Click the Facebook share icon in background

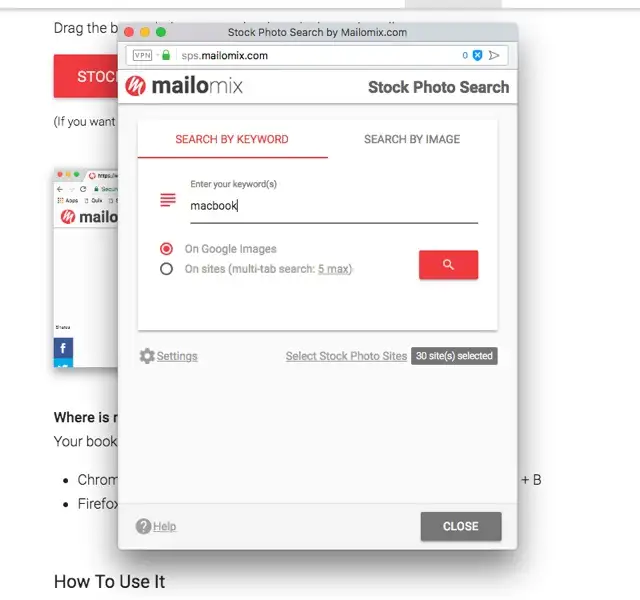(63, 348)
